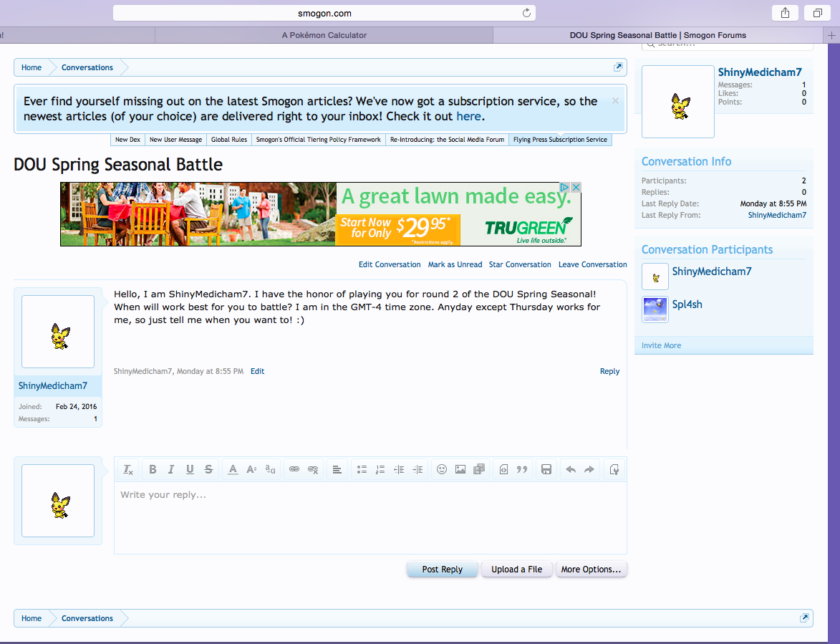Click into the Write your reply field
Viewport: 840px width, 644px height.
tap(370, 516)
